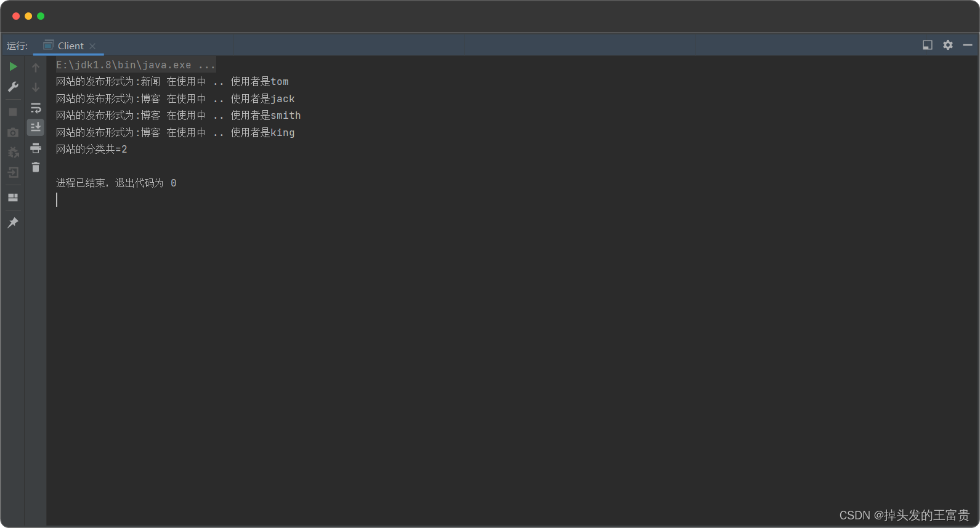This screenshot has width=980, height=528.
Task: Click the green maximize window button
Action: click(x=41, y=16)
